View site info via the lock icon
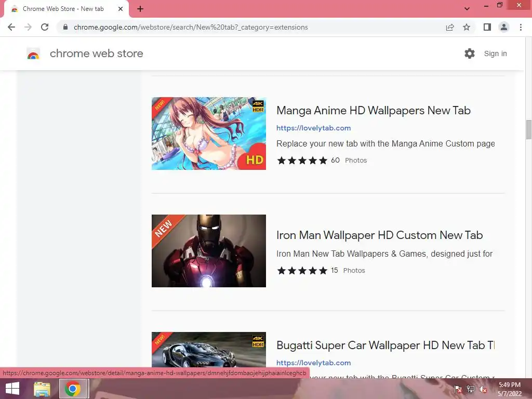532x399 pixels. tap(65, 27)
